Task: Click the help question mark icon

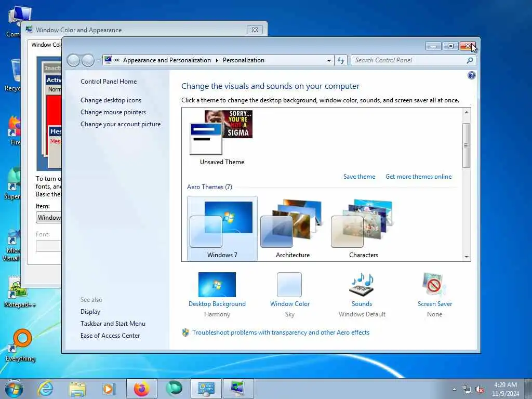Action: tap(471, 75)
